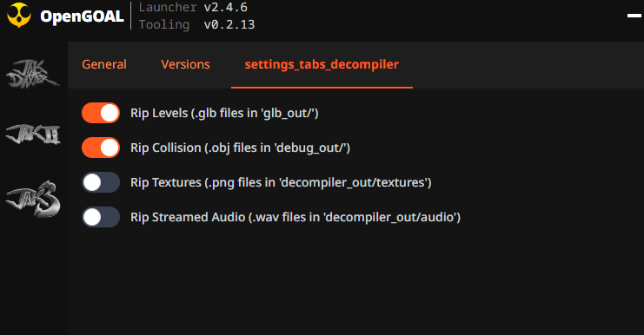Click the 'Rip Levels (.glb files' label
This screenshot has height=335, width=644.
click(224, 113)
